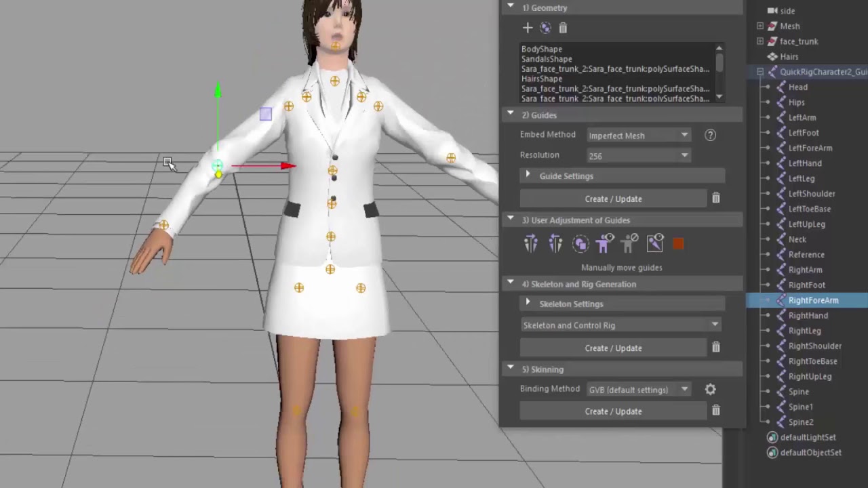
Task: Click the show all guides icon
Action: tap(604, 243)
